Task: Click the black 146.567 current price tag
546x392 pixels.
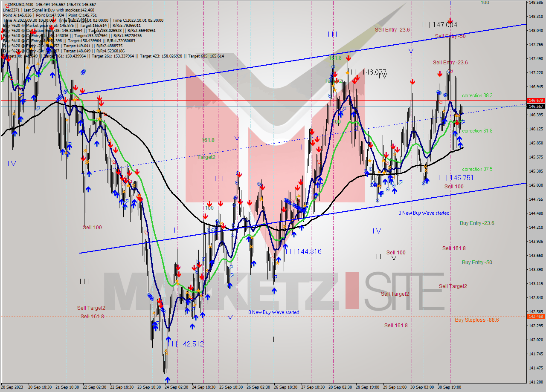Action: (536, 106)
